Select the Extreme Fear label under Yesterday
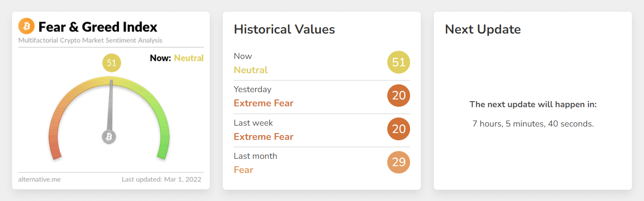 click(264, 103)
